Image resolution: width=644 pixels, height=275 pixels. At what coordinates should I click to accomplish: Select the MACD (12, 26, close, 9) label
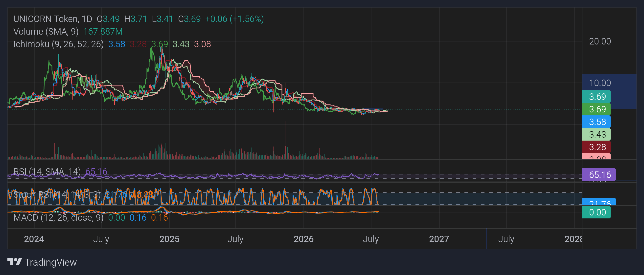tap(59, 217)
